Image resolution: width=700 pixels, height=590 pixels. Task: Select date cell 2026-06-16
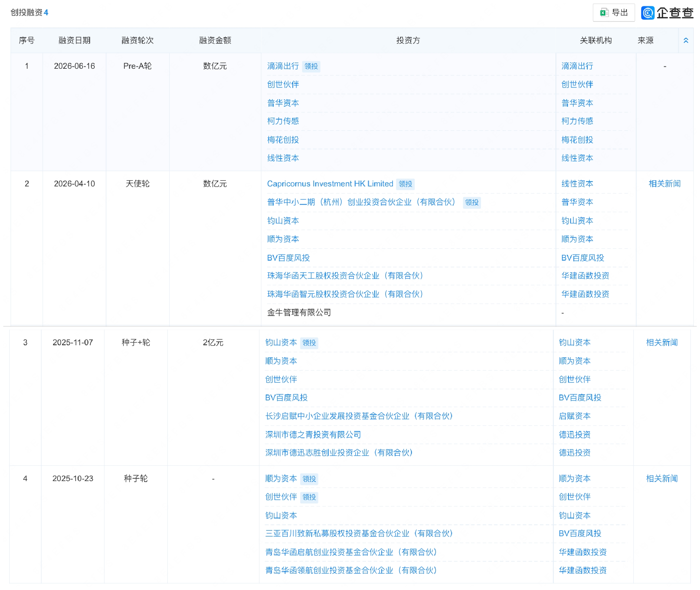[x=75, y=66]
